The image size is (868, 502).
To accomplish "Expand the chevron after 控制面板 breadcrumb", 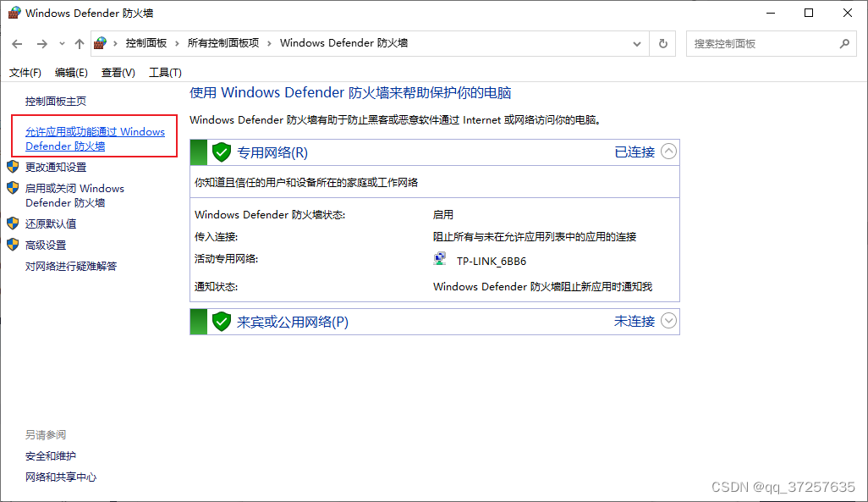I will tap(177, 43).
